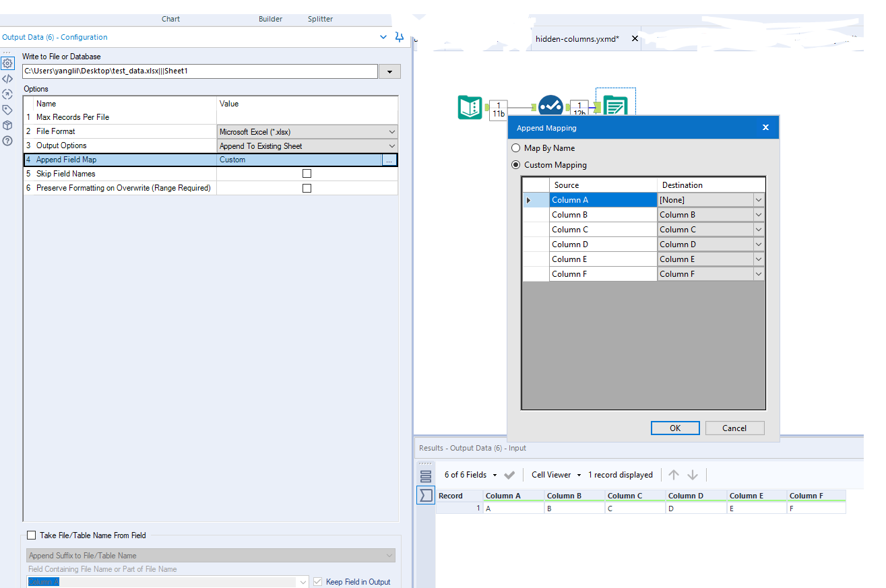Open the XML view via the code sidebar icon
This screenshot has width=886, height=588.
coord(7,78)
